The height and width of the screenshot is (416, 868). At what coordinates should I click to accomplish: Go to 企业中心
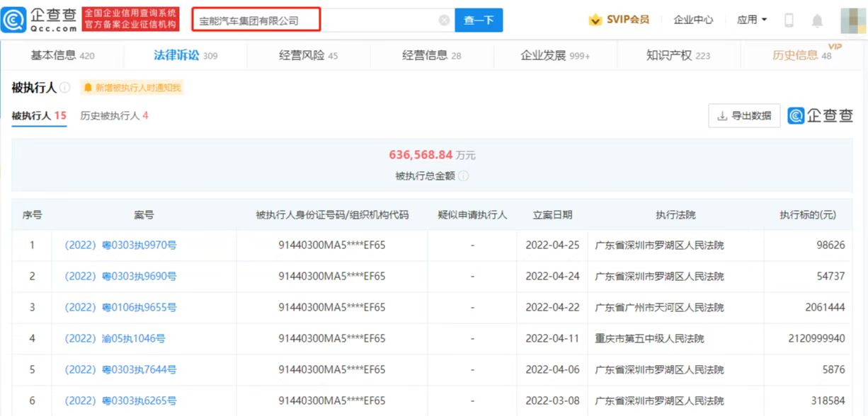(693, 20)
